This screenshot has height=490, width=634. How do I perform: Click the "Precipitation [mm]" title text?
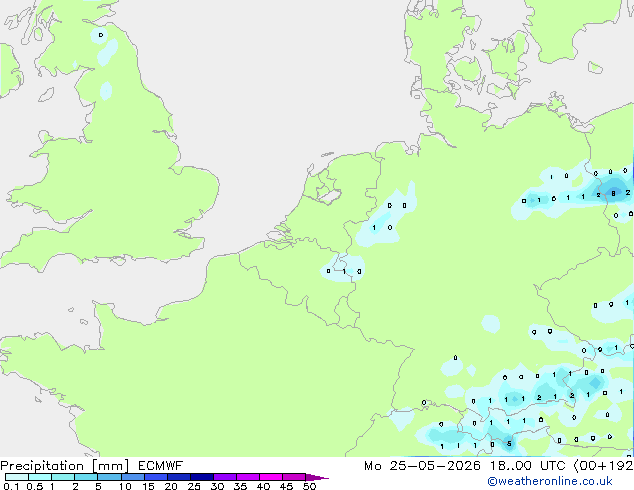click(64, 466)
